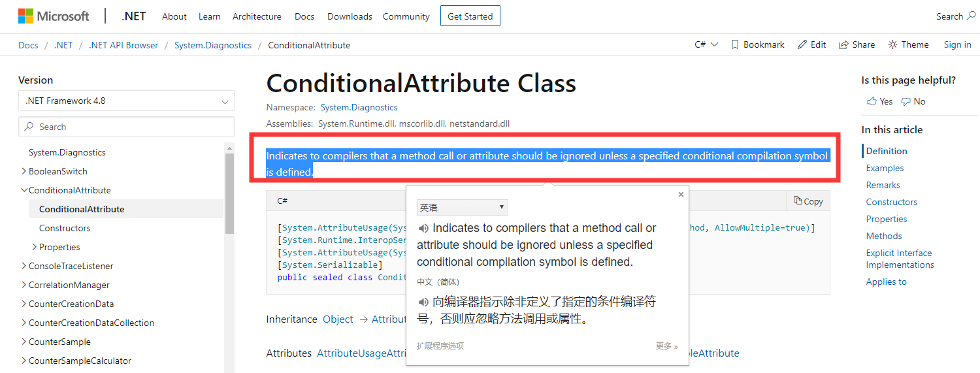Jump to Examples section
Screen dimensions: 980x373
coord(885,168)
